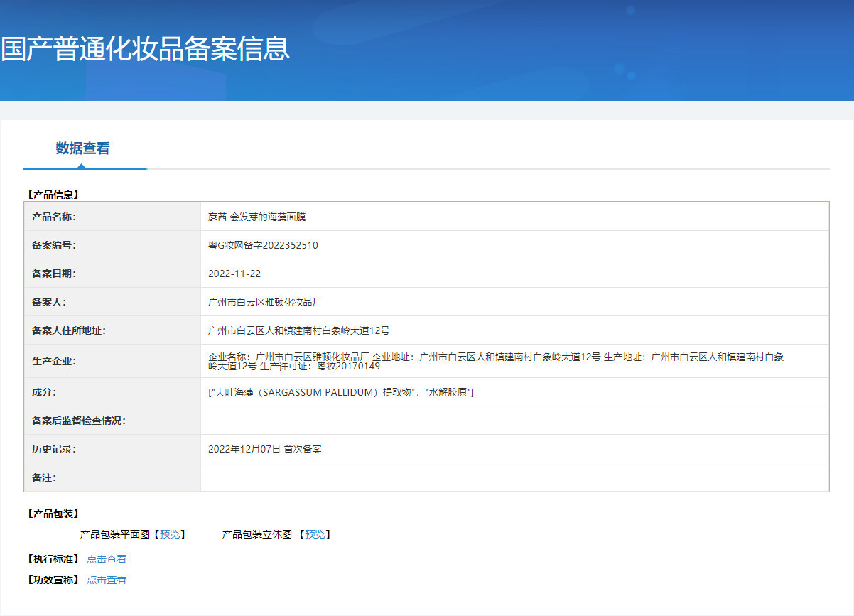
Task: Click the 备案日期 row label
Action: [x=54, y=274]
